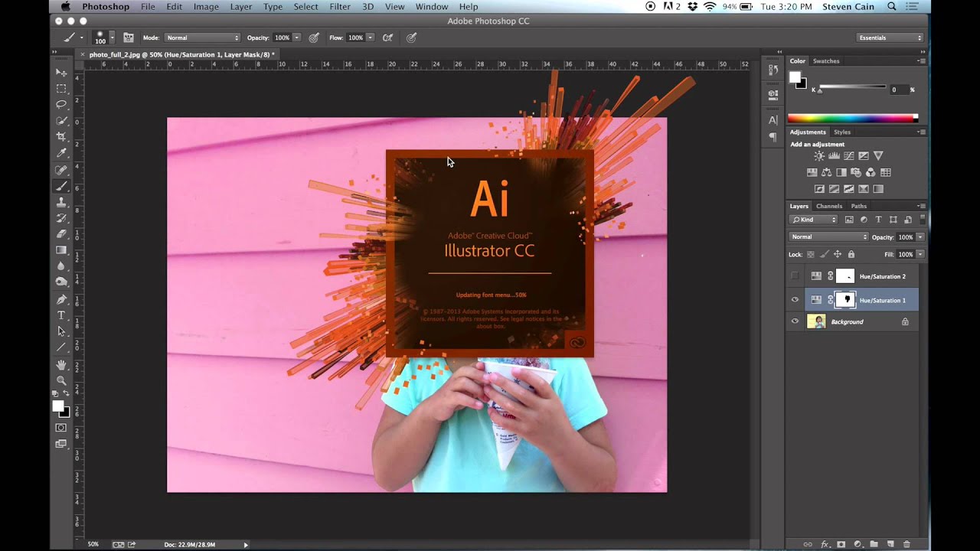The width and height of the screenshot is (980, 551).
Task: Open Spotlight search in macOS menu bar
Action: coord(892,7)
